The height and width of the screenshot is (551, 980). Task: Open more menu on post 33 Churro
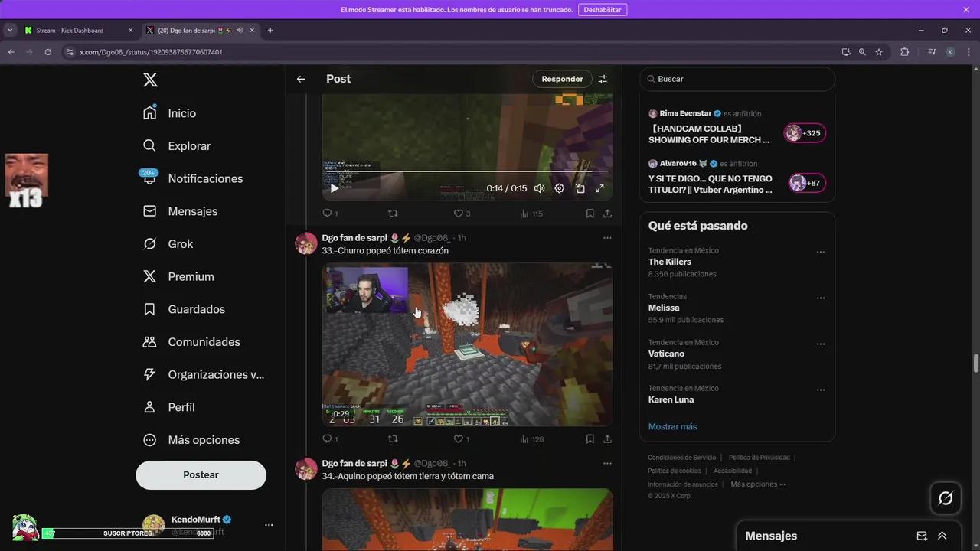[607, 238]
